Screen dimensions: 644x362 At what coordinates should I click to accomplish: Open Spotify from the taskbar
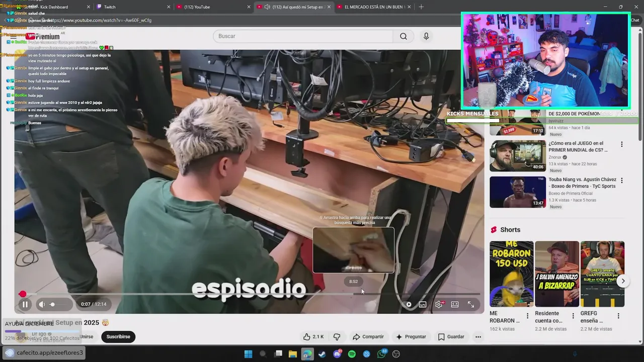[x=352, y=354]
